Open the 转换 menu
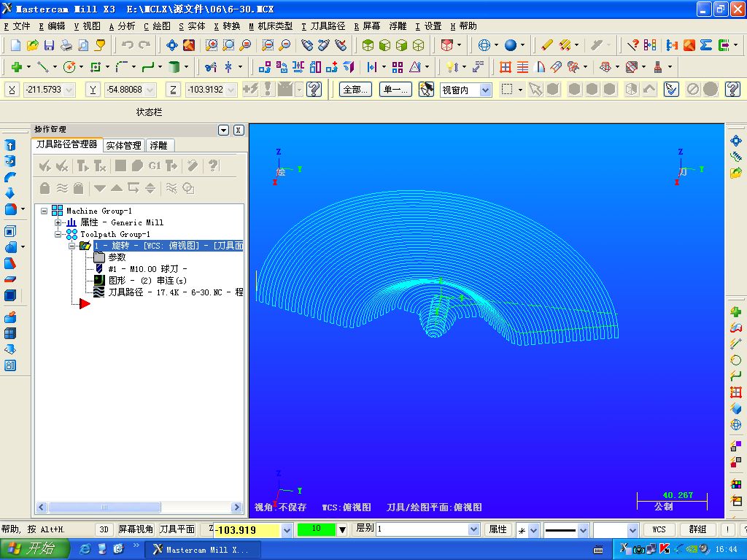The width and height of the screenshot is (747, 560). point(228,26)
